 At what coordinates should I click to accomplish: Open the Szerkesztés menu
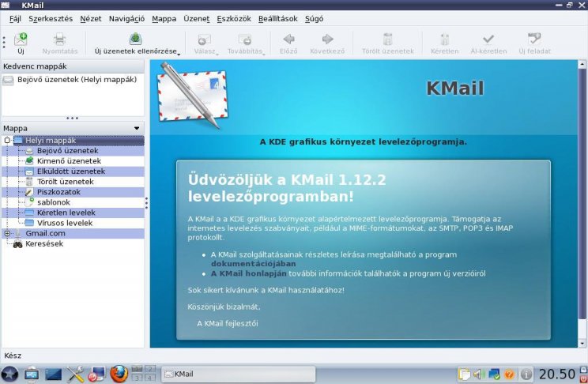pyautogui.click(x=51, y=19)
